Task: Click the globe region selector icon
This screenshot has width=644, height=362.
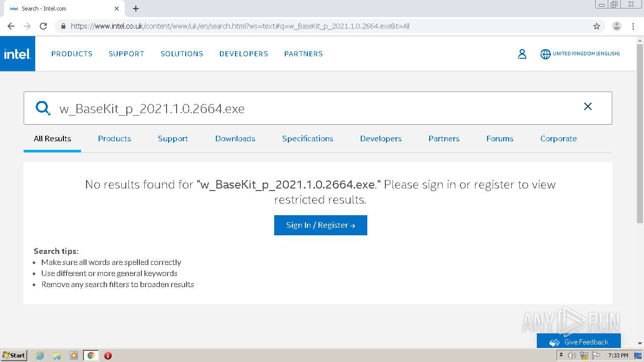Action: pyautogui.click(x=545, y=54)
